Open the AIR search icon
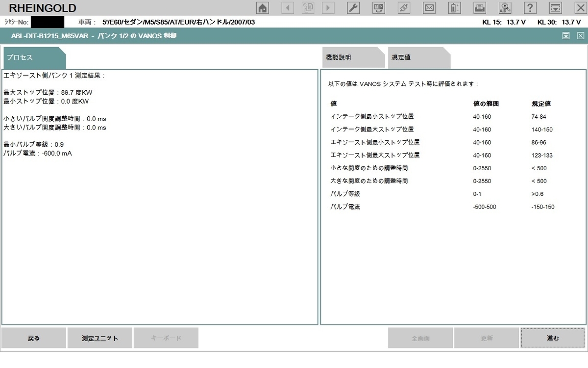Viewport: 588px width, 368px height. [x=505, y=8]
